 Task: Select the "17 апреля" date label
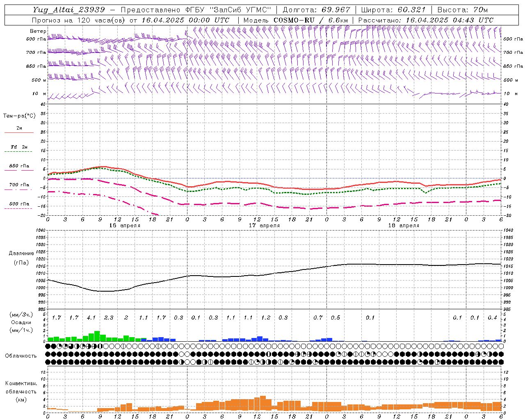264,226
